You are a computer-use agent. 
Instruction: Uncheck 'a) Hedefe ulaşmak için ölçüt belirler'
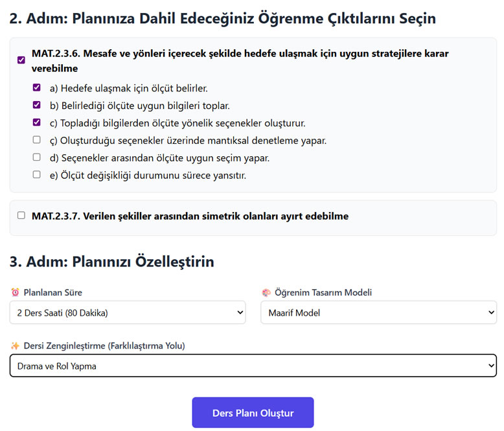click(x=37, y=87)
